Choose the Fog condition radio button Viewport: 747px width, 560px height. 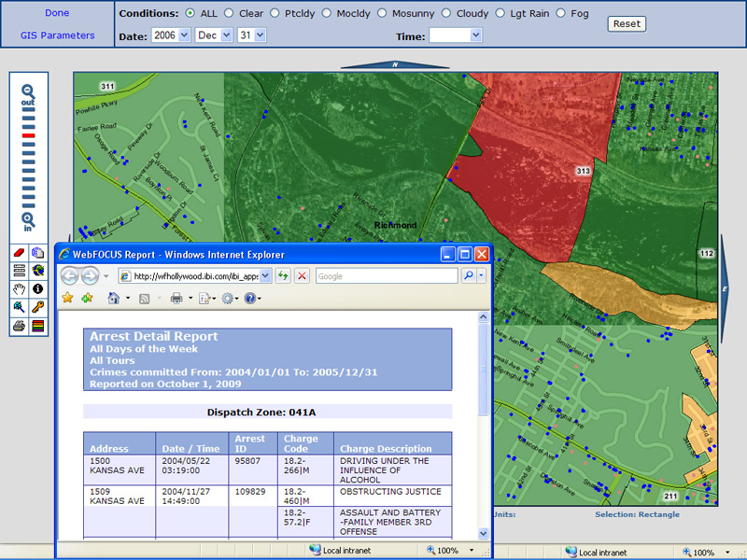(560, 13)
